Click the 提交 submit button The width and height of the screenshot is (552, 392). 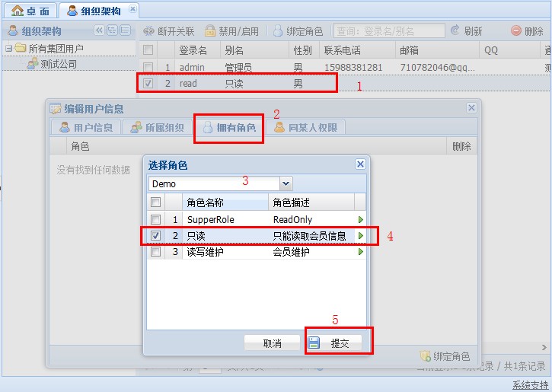click(x=339, y=343)
